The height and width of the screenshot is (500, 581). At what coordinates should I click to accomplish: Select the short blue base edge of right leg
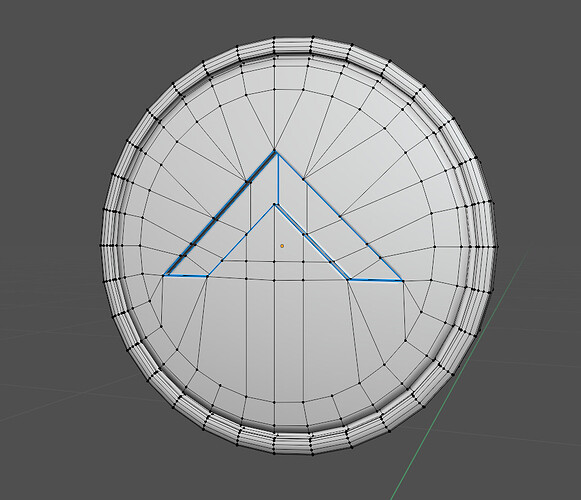click(x=375, y=281)
